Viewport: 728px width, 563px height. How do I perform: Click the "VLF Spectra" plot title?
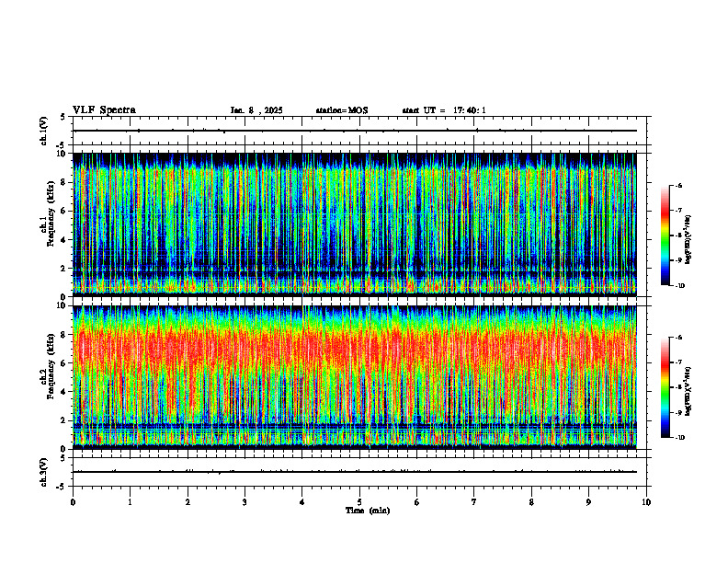(104, 110)
